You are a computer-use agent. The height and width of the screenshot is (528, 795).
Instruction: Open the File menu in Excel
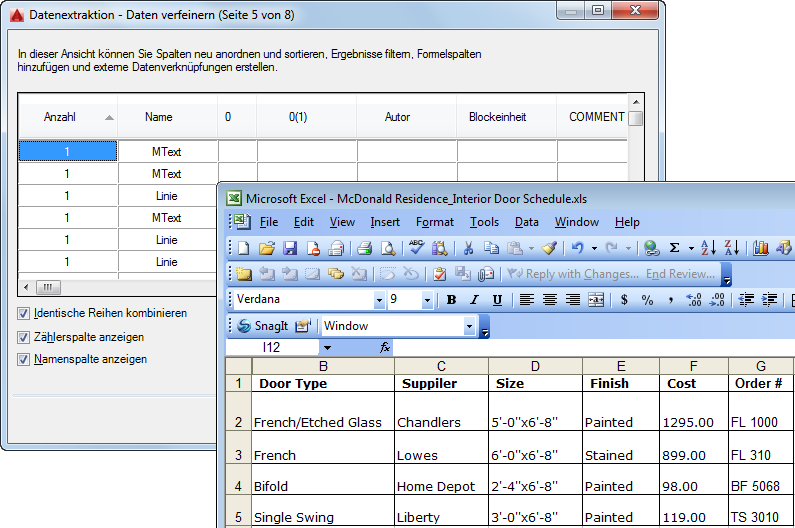point(269,222)
